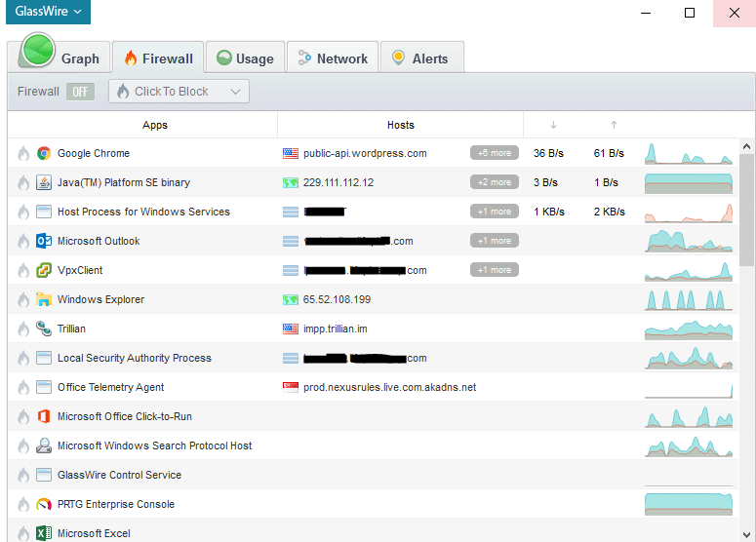Image resolution: width=756 pixels, height=542 pixels.
Task: Click the public-api.wordpress.com host
Action: pyautogui.click(x=365, y=153)
